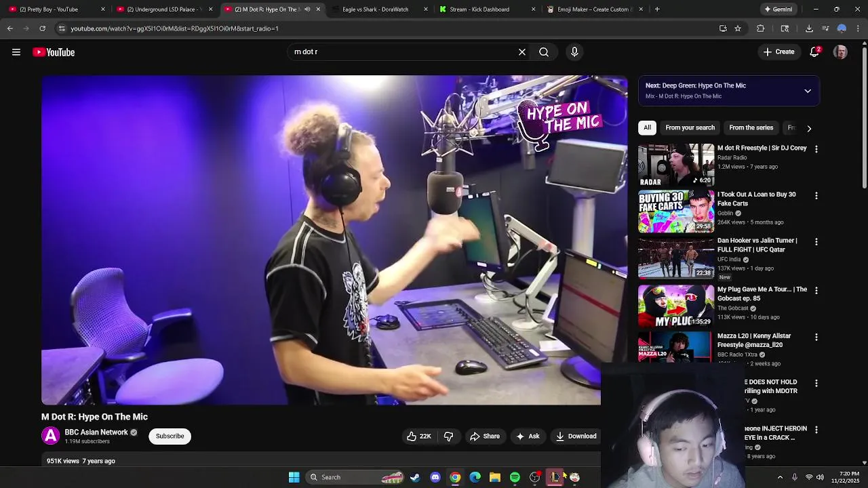Show more filter chips with the arrow
Image resolution: width=868 pixels, height=488 pixels.
coord(808,128)
